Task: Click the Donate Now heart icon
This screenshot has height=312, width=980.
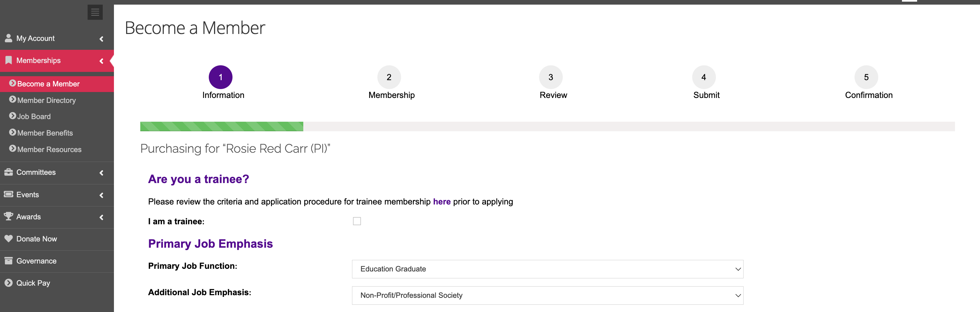Action: (x=8, y=238)
